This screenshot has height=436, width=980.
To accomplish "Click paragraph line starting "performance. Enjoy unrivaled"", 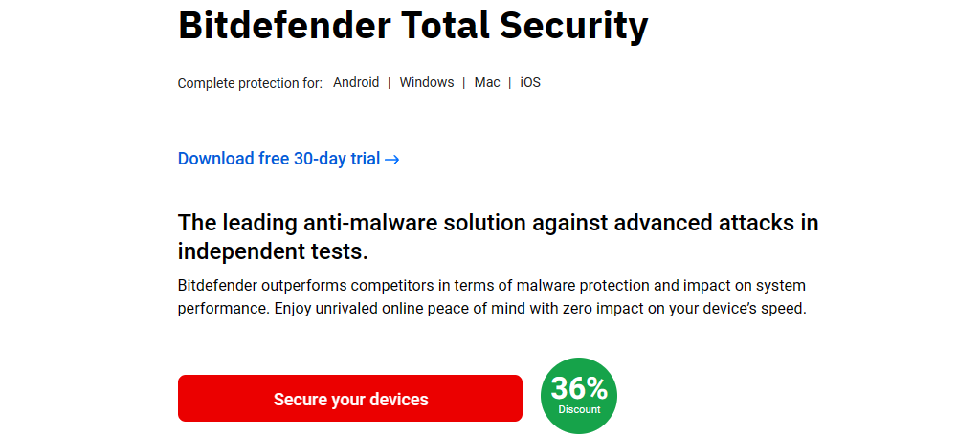I will [492, 310].
